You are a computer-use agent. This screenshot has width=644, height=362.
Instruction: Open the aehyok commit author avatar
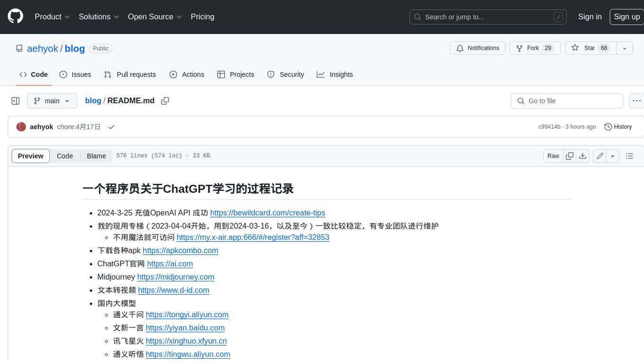coord(21,127)
